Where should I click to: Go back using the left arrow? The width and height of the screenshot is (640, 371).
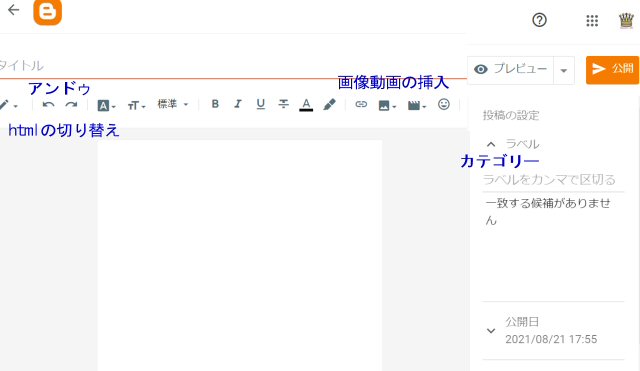coord(13,10)
